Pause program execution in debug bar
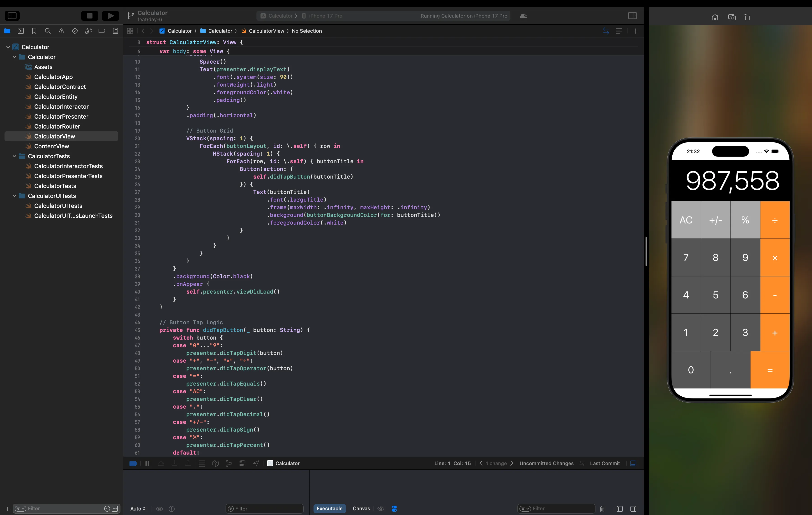The height and width of the screenshot is (515, 812). click(x=147, y=463)
